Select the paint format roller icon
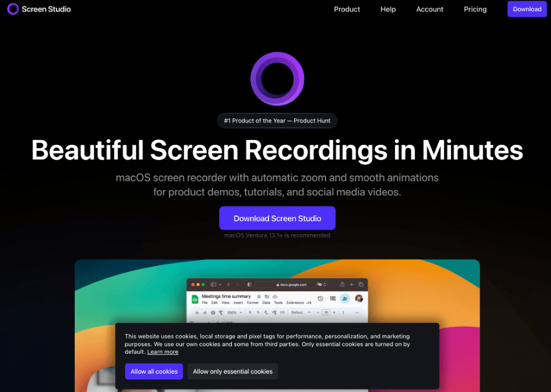The width and height of the screenshot is (551, 392). pyautogui.click(x=221, y=313)
